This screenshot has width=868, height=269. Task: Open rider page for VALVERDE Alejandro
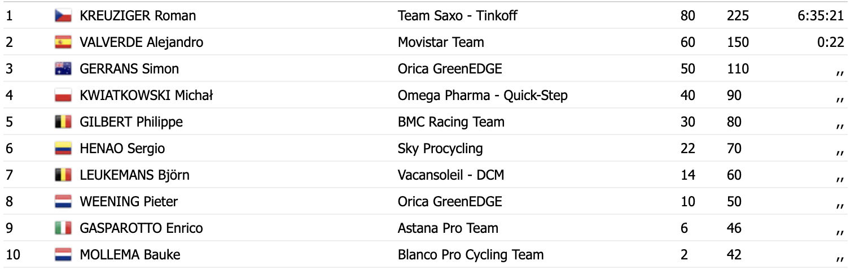pyautogui.click(x=142, y=42)
